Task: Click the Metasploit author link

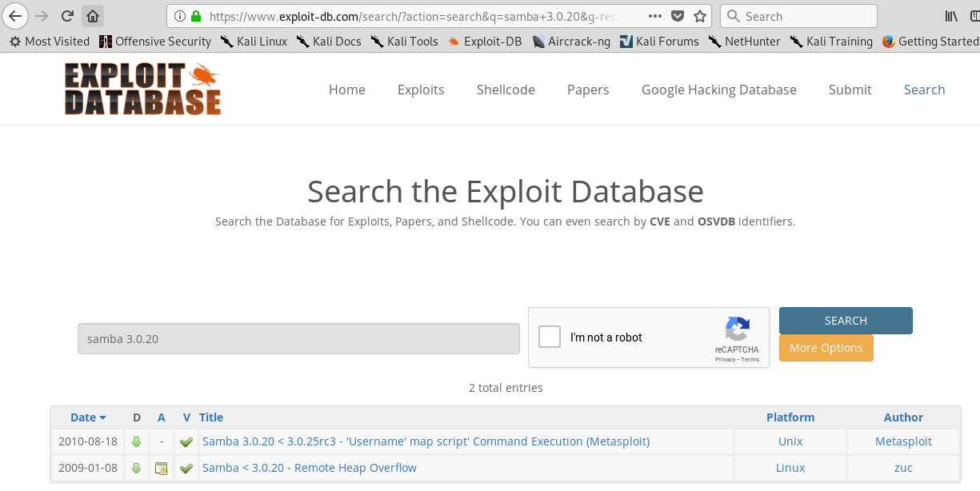Action: pyautogui.click(x=903, y=441)
